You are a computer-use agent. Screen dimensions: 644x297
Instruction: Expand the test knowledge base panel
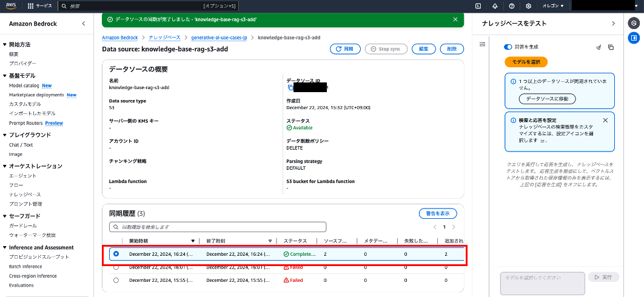tap(614, 24)
